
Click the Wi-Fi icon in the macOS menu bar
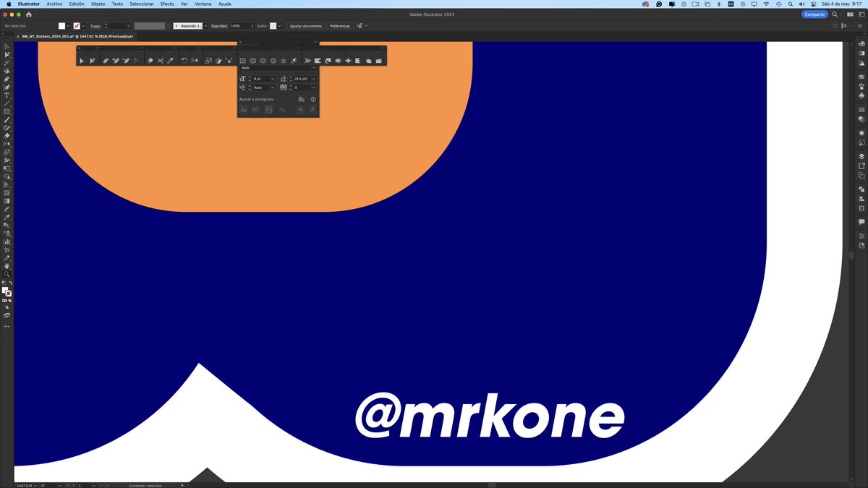tap(766, 4)
